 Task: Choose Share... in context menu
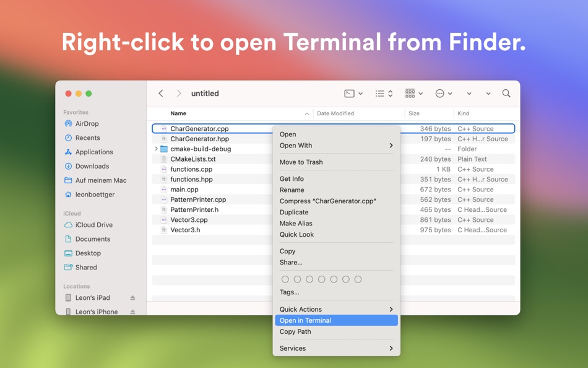coord(336,262)
